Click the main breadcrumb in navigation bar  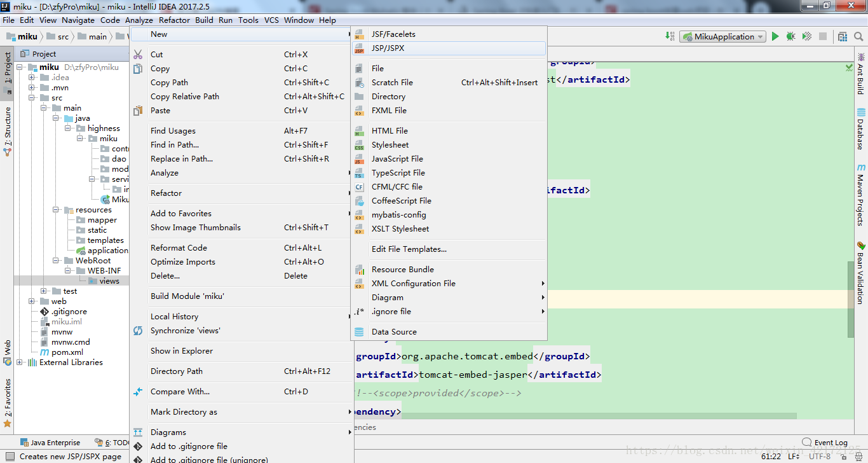tap(92, 37)
